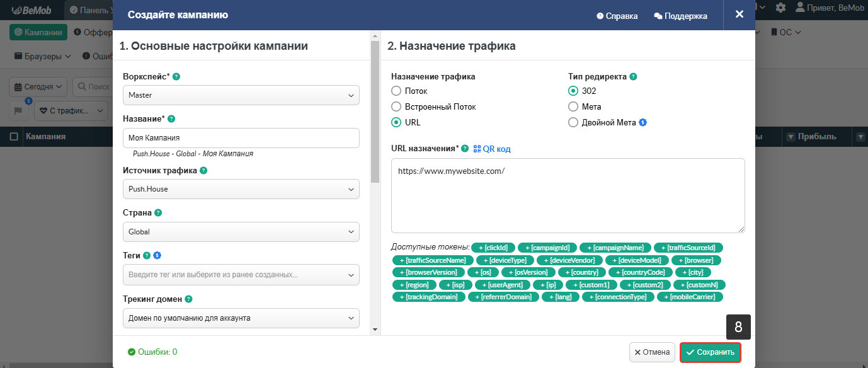Click the QR код icon link
This screenshot has height=368, width=868.
tap(491, 149)
